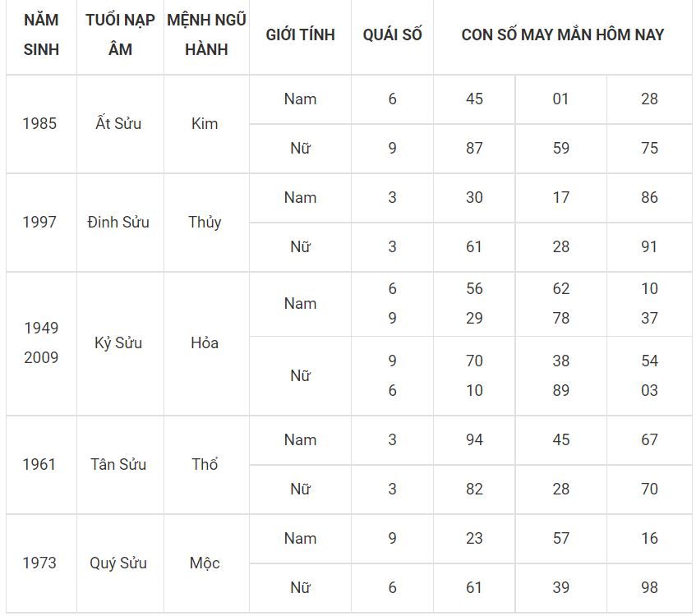The height and width of the screenshot is (616, 696).
Task: Click the 1997 birth year cell
Action: coord(39,223)
